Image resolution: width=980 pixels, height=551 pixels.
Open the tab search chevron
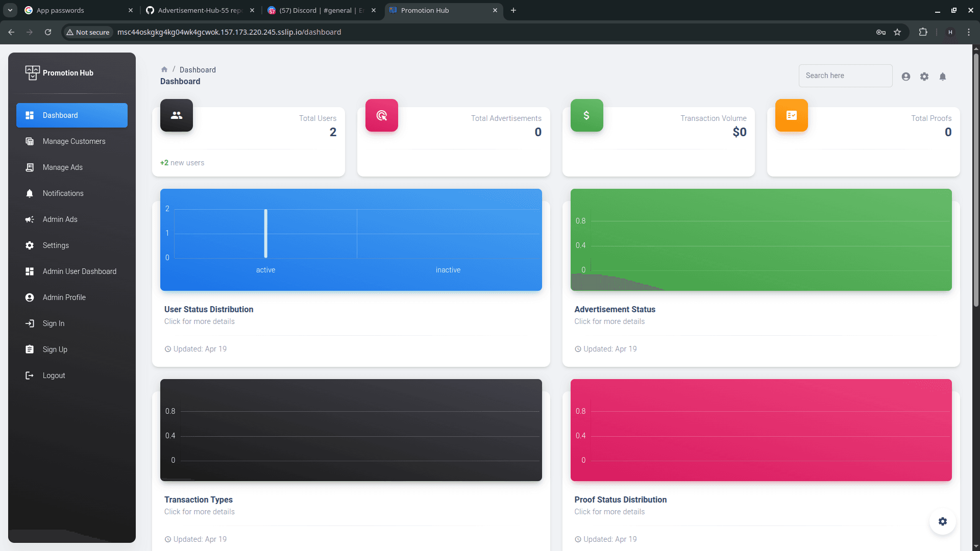coord(10,10)
